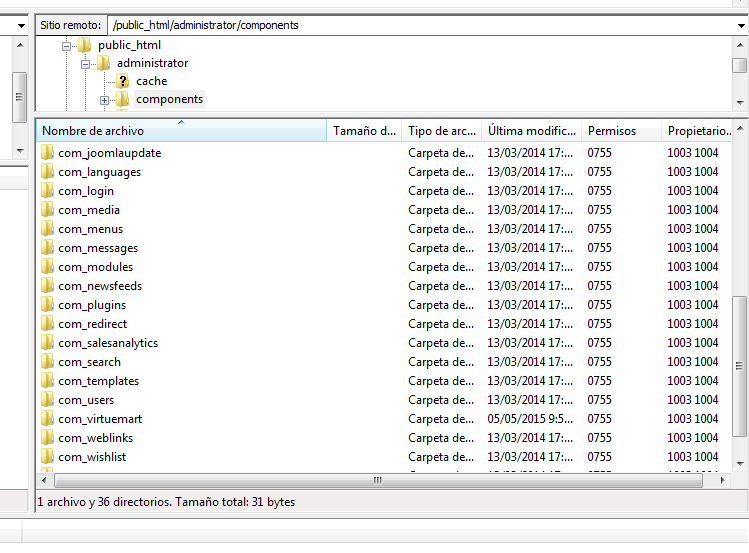Sort by Última modificación column header
749x553 pixels.
(x=531, y=130)
